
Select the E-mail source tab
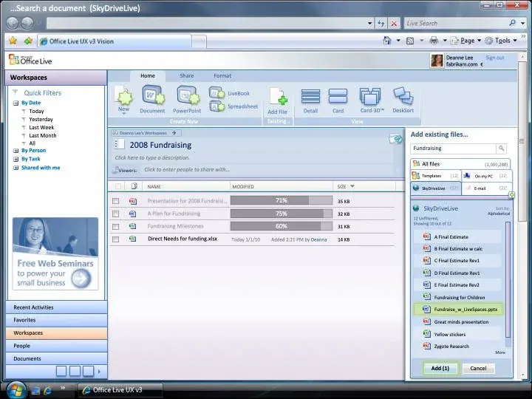(x=486, y=188)
